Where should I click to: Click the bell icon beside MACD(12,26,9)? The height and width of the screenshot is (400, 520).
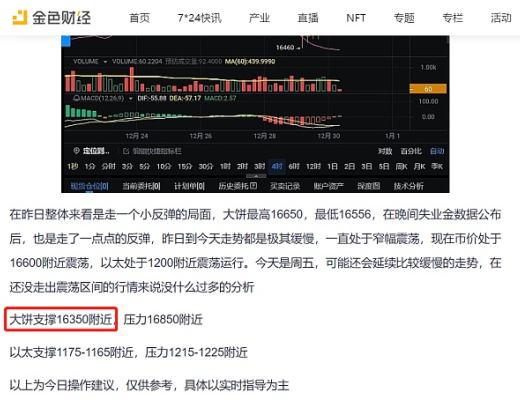tap(76, 98)
